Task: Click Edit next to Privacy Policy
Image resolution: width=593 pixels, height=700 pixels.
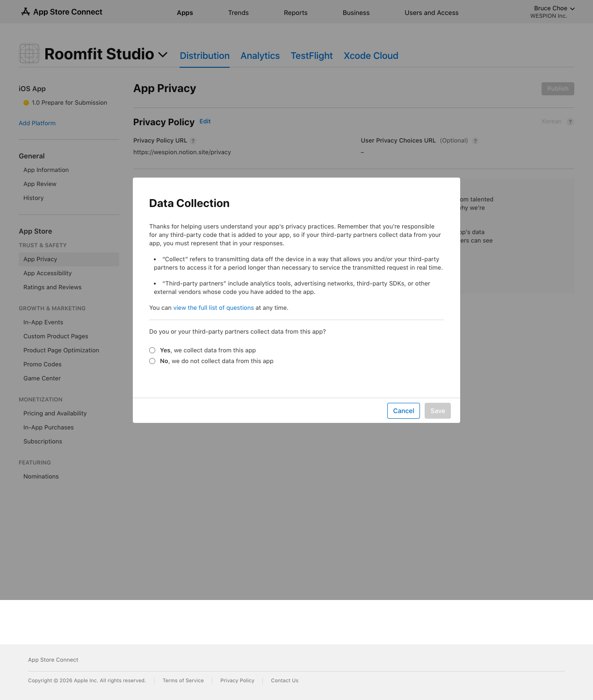Action: pyautogui.click(x=205, y=121)
